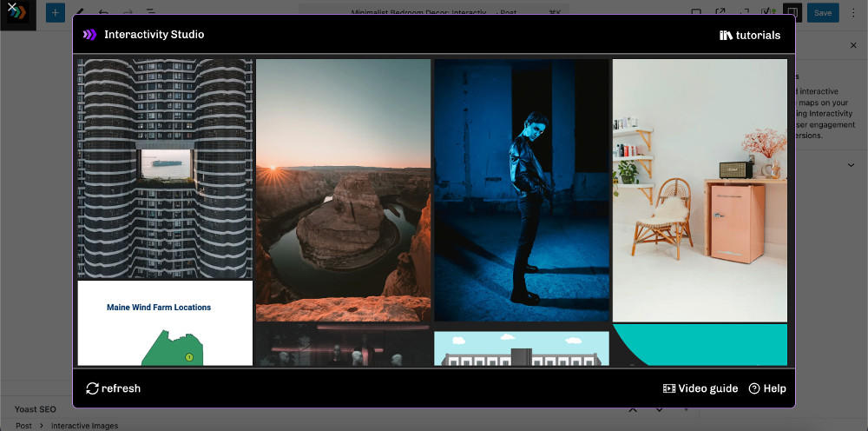Move the Yoast SEO panel down with its down chevron

660,410
